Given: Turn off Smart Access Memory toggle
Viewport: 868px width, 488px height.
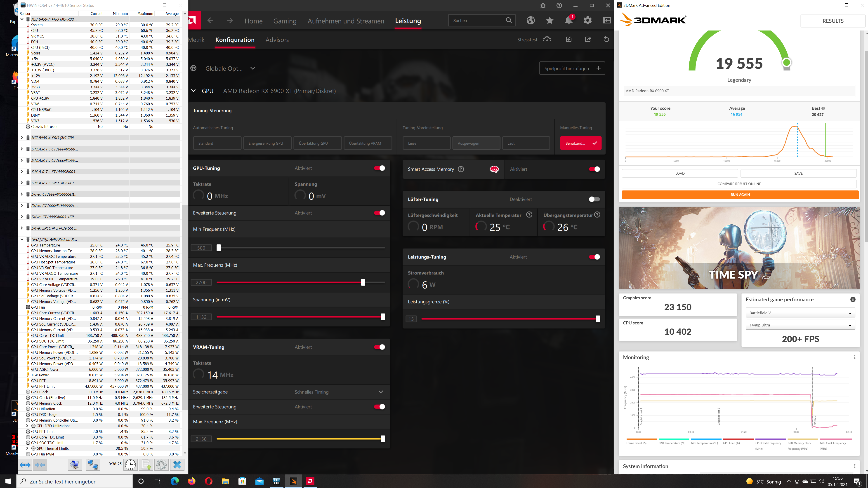Looking at the screenshot, I should point(594,169).
